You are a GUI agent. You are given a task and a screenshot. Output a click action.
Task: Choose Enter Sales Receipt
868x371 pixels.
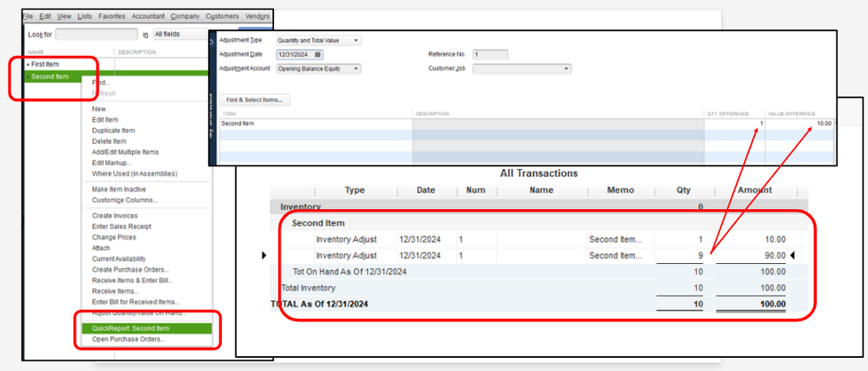(x=122, y=226)
